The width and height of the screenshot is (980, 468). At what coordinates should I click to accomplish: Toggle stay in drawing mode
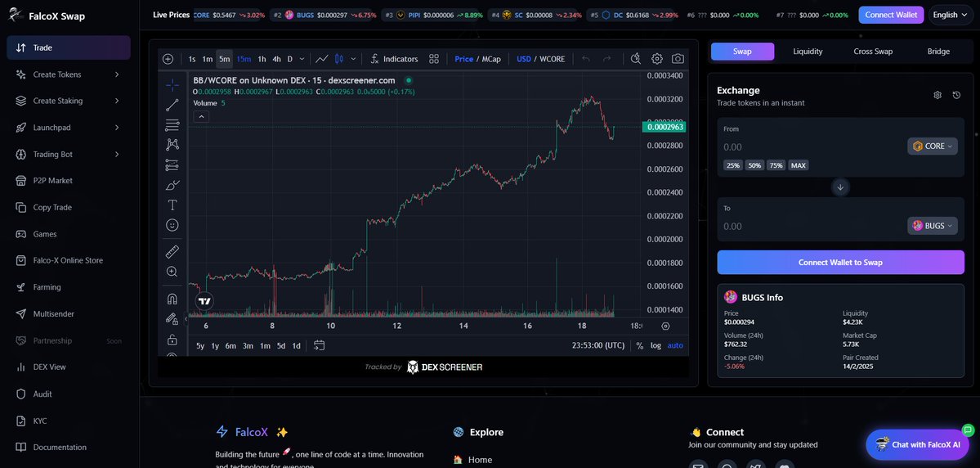click(x=172, y=319)
